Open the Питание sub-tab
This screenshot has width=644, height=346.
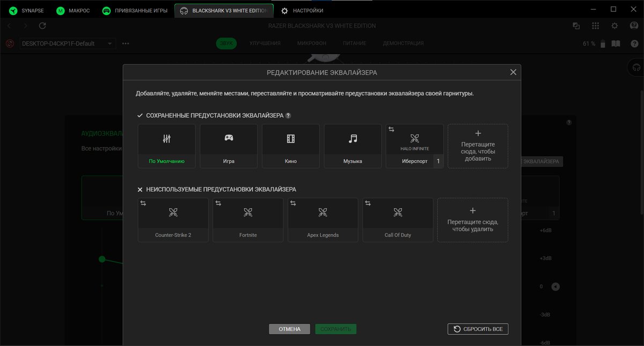(354, 44)
